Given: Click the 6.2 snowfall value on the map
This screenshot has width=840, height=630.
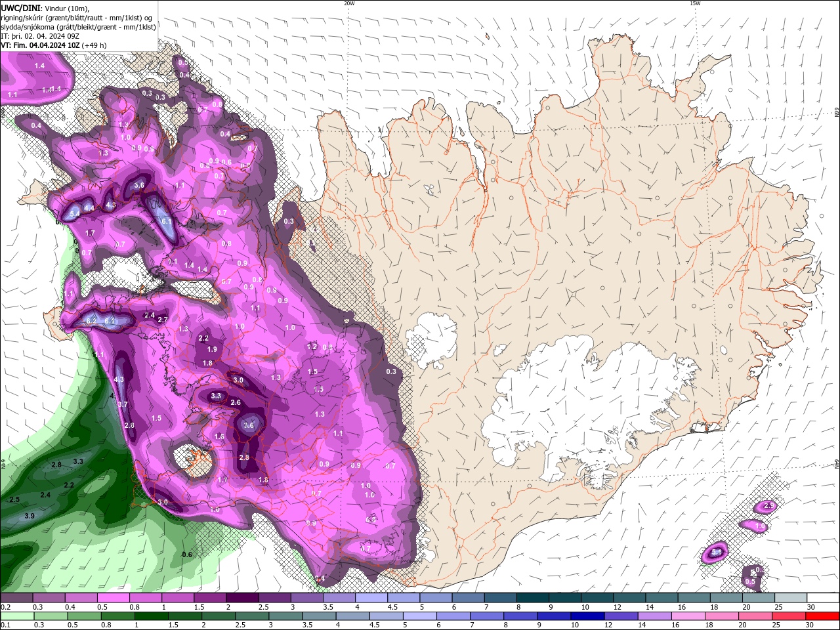Looking at the screenshot, I should (x=92, y=320).
